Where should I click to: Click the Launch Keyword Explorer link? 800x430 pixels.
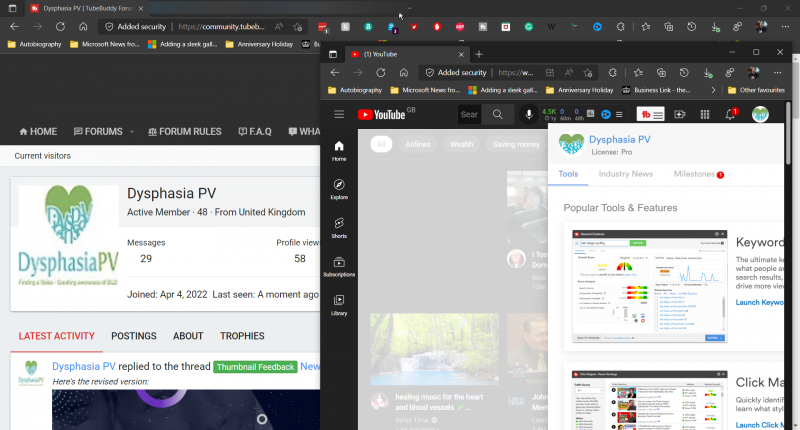click(x=760, y=303)
